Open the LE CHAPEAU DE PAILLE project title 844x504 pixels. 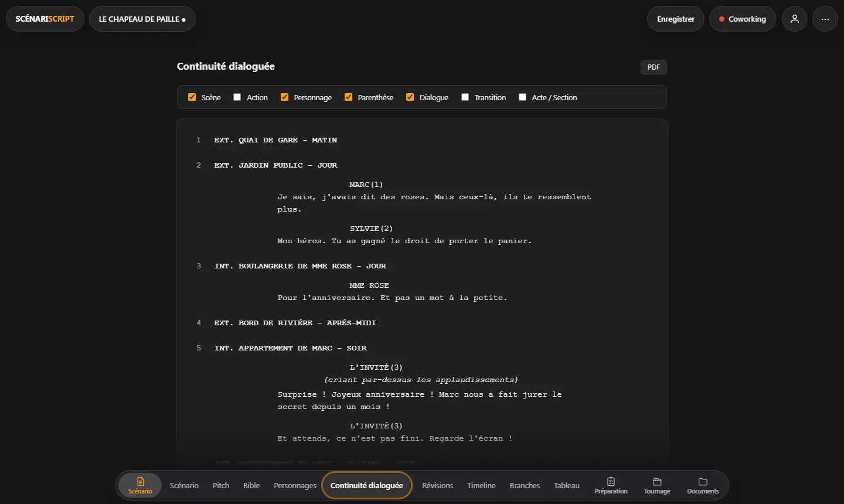pyautogui.click(x=142, y=19)
